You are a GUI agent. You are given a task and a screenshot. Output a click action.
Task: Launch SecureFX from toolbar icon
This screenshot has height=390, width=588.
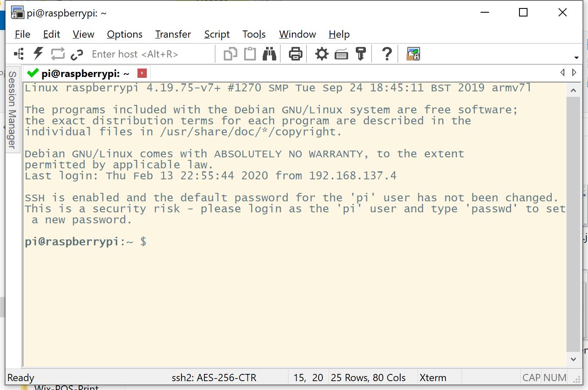pyautogui.click(x=413, y=54)
